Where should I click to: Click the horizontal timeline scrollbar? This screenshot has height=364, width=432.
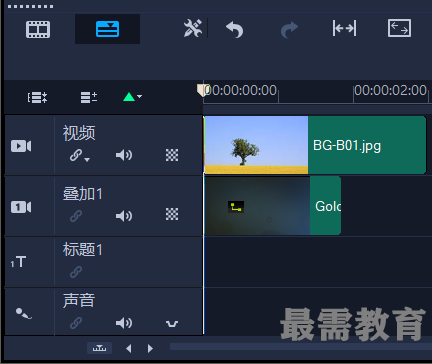click(301, 347)
